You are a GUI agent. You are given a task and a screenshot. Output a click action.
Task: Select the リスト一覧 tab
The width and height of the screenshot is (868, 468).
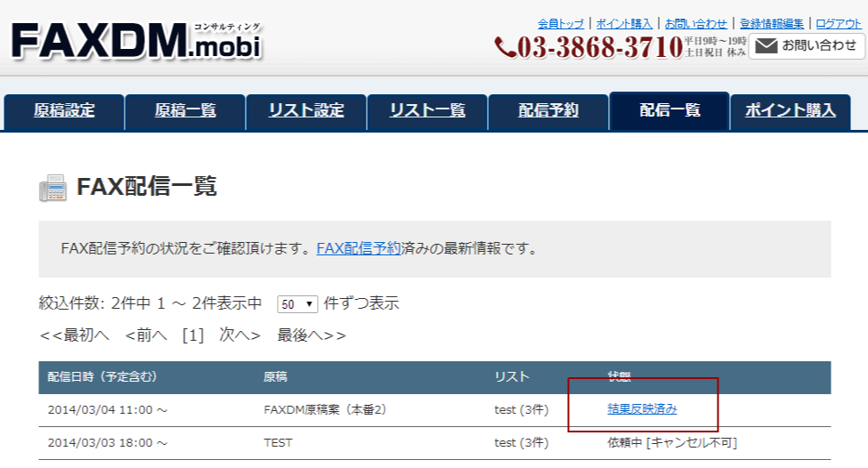click(x=427, y=111)
